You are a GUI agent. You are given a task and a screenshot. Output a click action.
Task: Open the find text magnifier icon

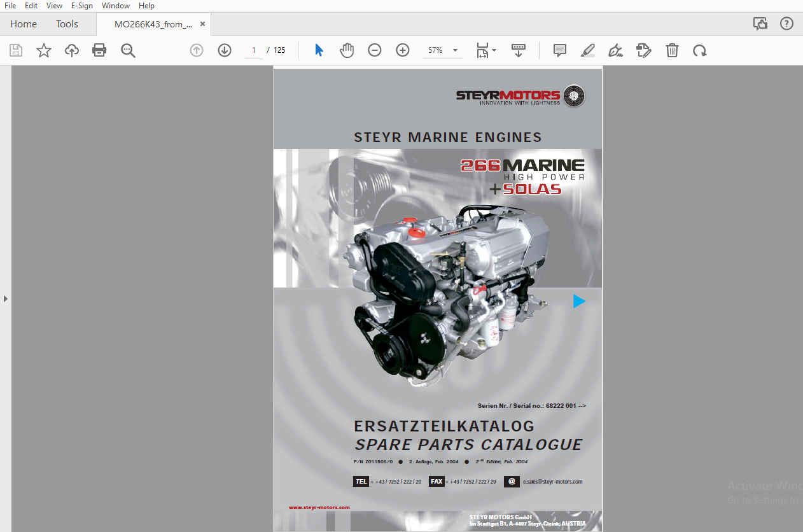tap(128, 50)
